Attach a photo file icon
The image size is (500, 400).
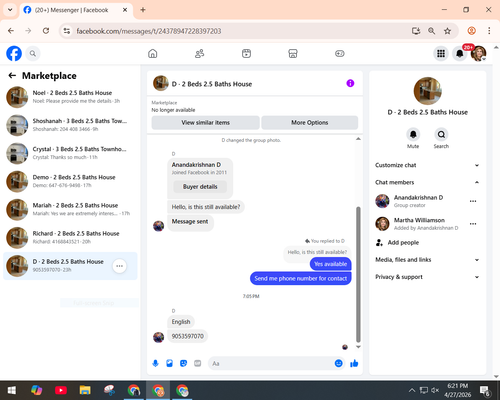click(169, 363)
